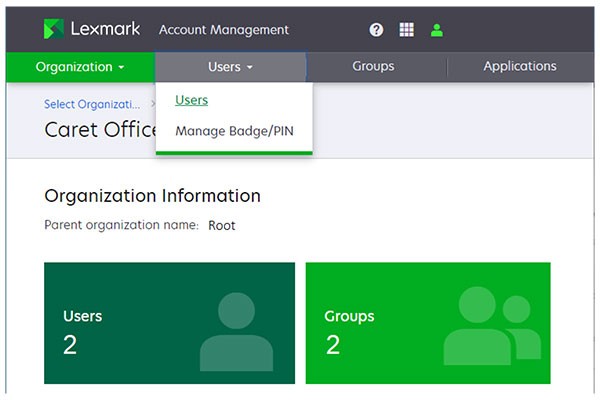The height and width of the screenshot is (400, 600).
Task: Collapse the Users dropdown in navigation bar
Action: [x=230, y=67]
